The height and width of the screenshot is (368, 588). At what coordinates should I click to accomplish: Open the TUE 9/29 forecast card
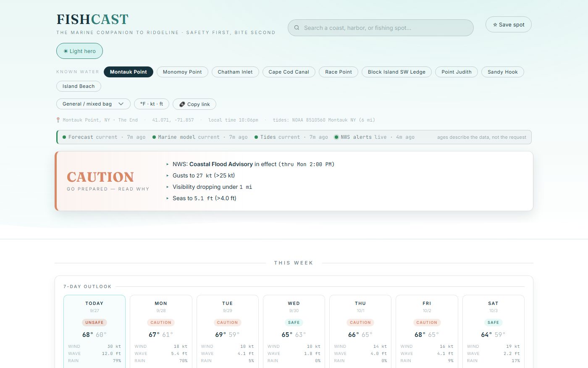click(x=227, y=331)
